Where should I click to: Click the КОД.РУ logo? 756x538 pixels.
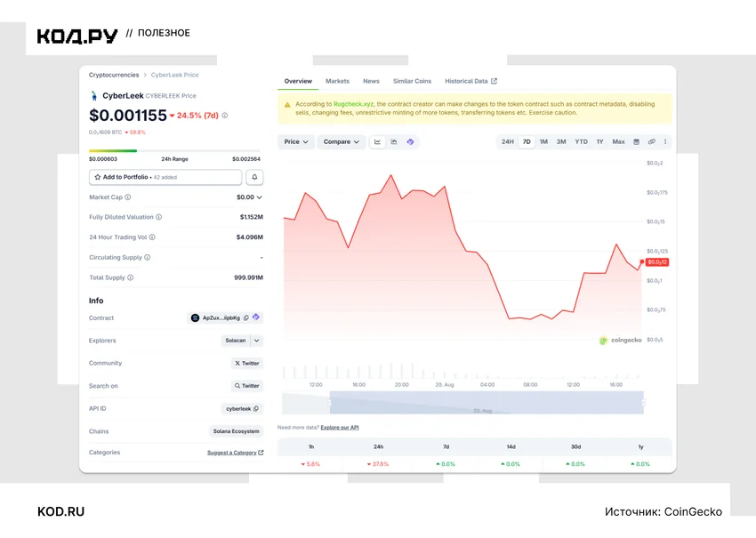click(77, 36)
